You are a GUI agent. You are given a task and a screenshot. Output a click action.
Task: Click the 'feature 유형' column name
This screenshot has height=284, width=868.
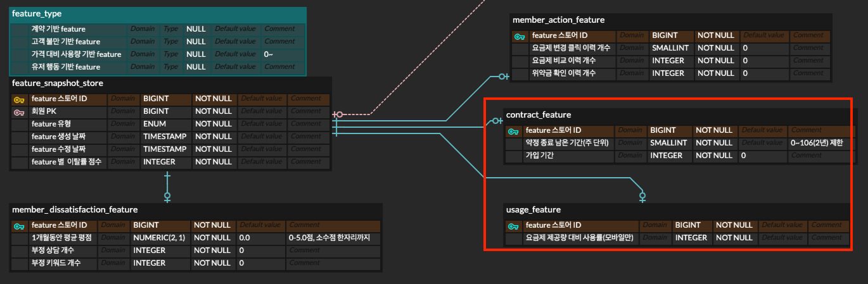tap(51, 124)
